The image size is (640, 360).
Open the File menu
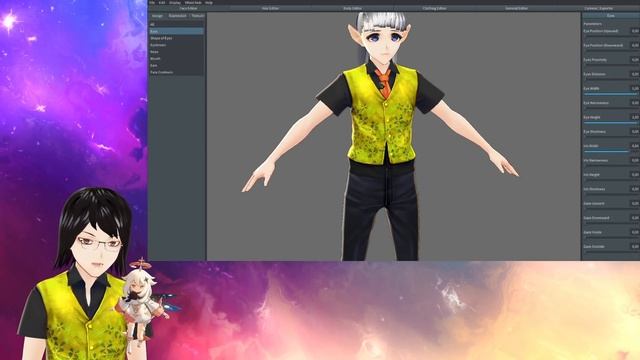pyautogui.click(x=152, y=2)
